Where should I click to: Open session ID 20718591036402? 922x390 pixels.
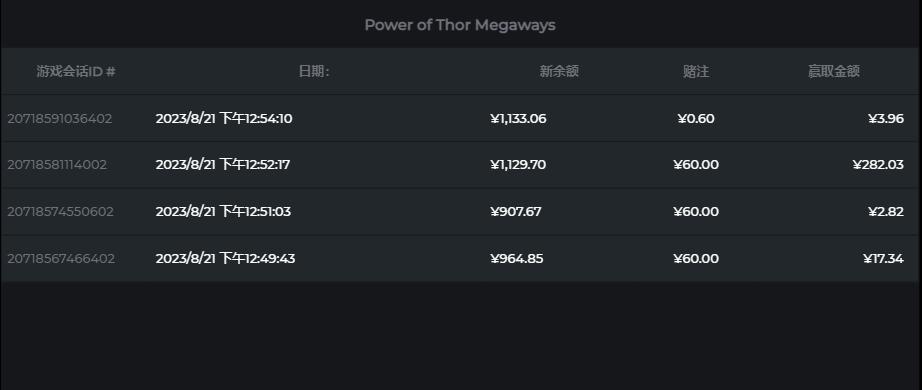59,118
